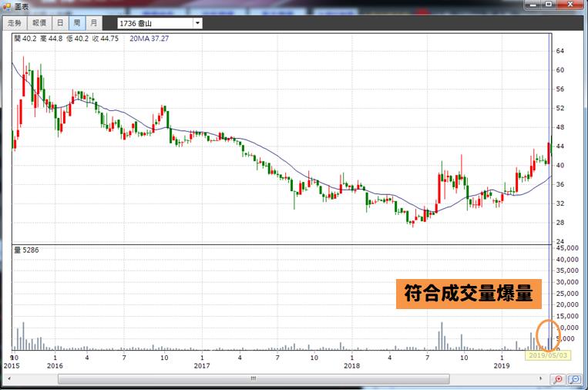Click the 高 44.8 high price text

(x=52, y=39)
